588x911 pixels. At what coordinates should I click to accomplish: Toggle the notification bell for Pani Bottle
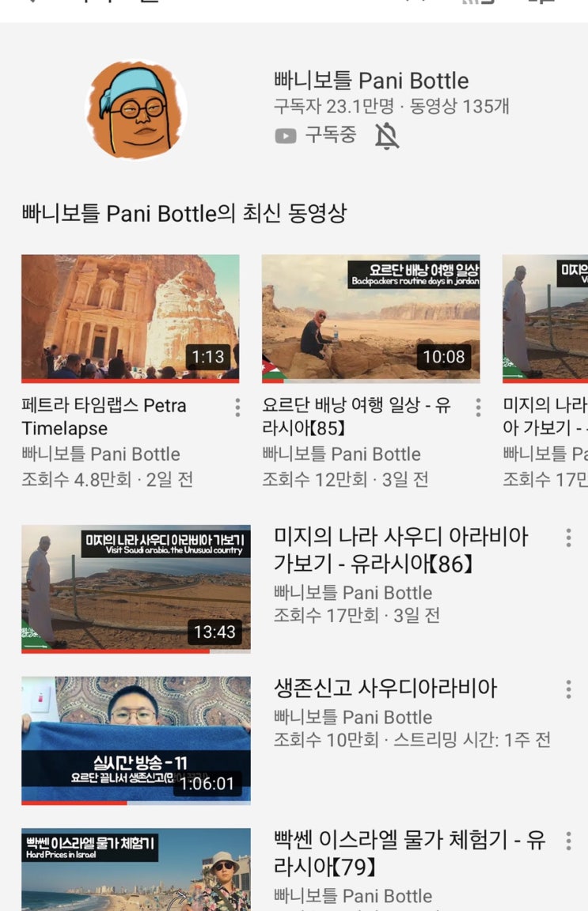[x=387, y=136]
